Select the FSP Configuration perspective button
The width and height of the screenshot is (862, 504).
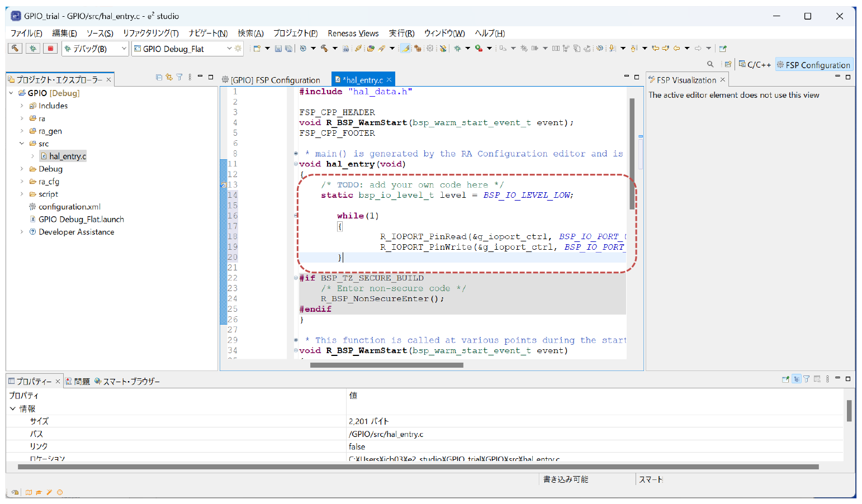click(x=813, y=65)
